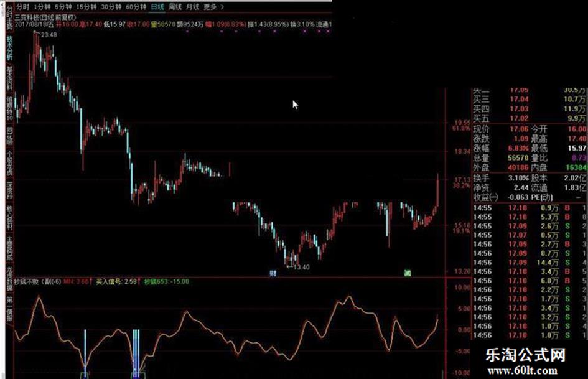Open 第一情报 in the left sidebar

coord(9,309)
